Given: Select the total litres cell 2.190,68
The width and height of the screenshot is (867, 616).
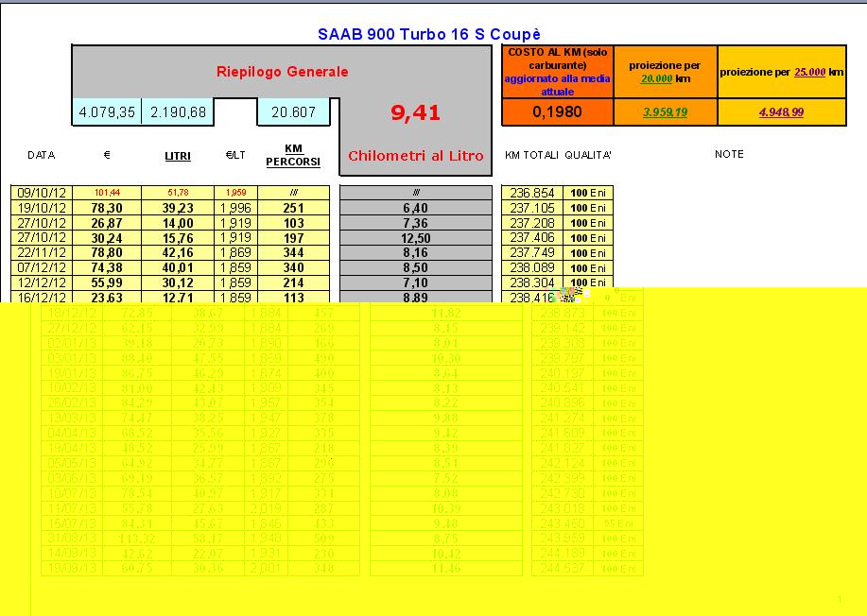Looking at the screenshot, I should [178, 112].
